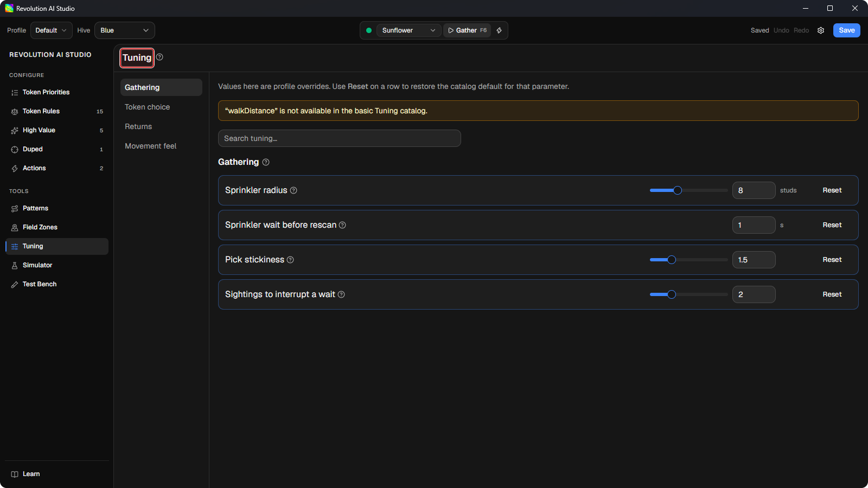868x488 pixels.
Task: Switch to Movement feel tab
Action: 161,146
